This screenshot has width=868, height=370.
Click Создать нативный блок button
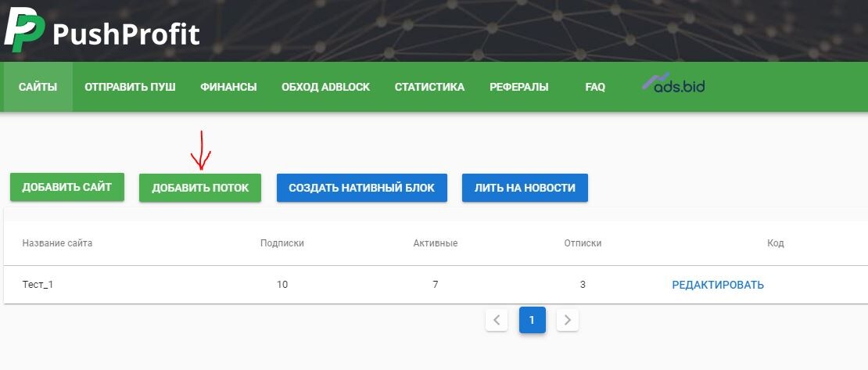[361, 188]
